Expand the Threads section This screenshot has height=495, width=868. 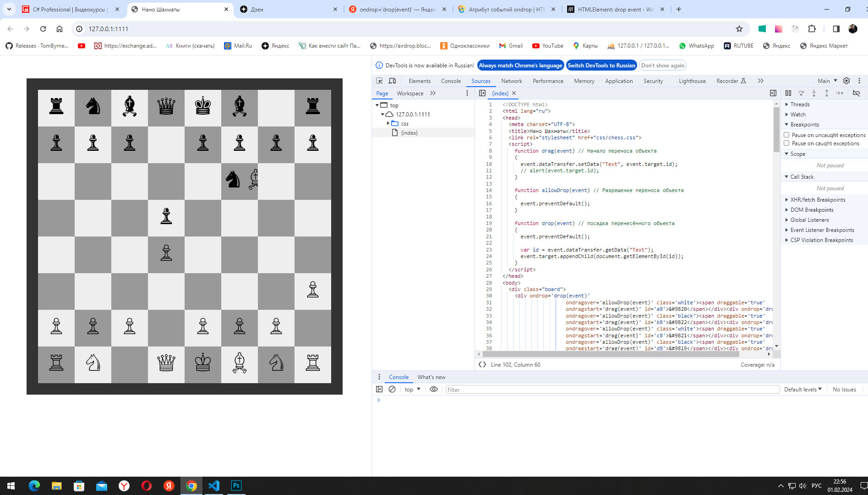(x=800, y=104)
